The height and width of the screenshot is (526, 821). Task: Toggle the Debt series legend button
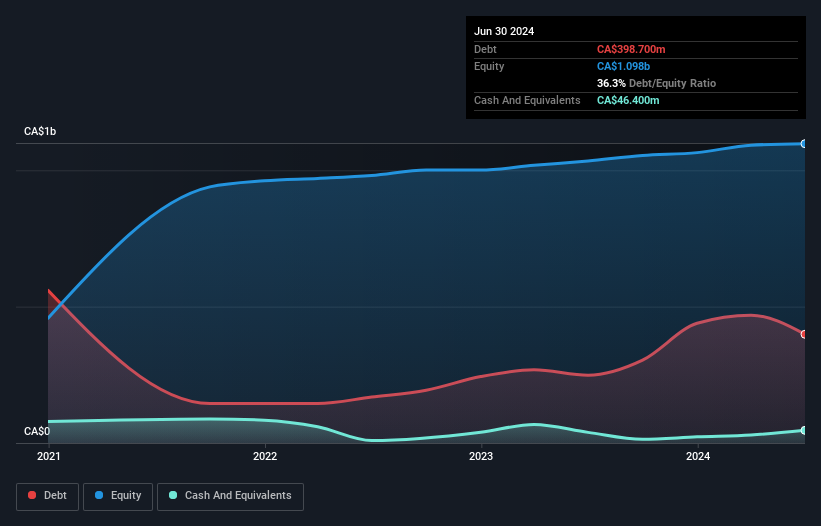(x=48, y=496)
